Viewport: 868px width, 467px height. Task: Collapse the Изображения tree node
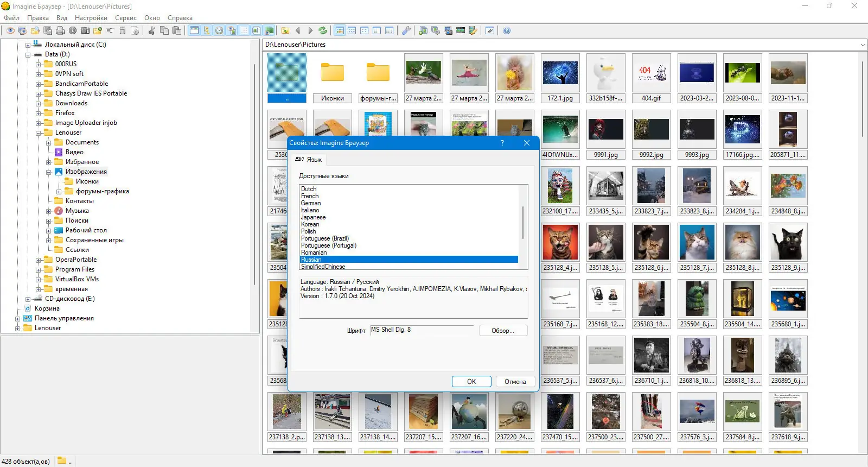[48, 172]
